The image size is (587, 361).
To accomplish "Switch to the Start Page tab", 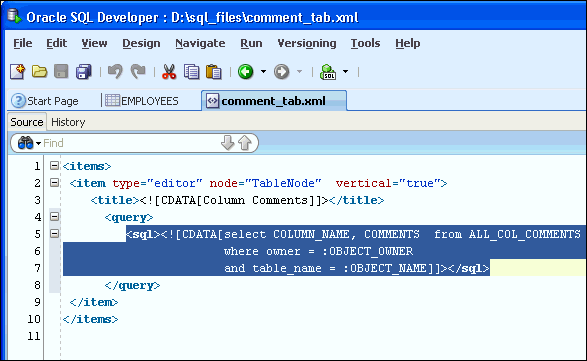I will pyautogui.click(x=45, y=101).
